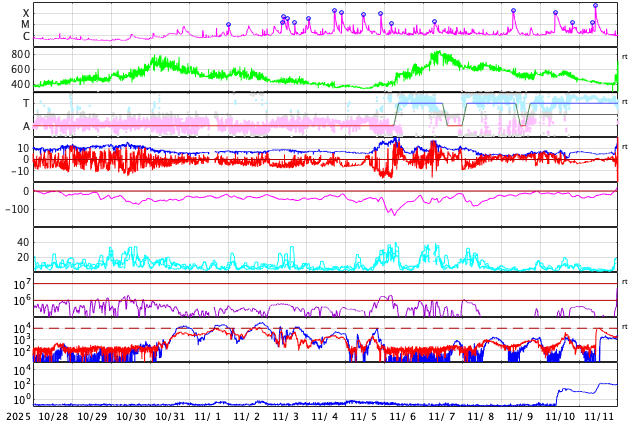
Task: Click the red dashed threshold line
Action: pyautogui.click(x=300, y=328)
